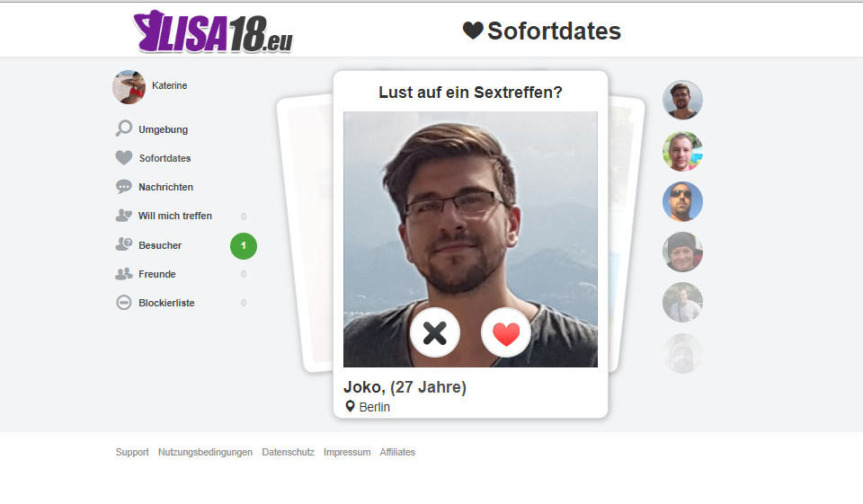Click the green visitor count badge
Image resolution: width=863 pixels, height=504 pixels.
(244, 246)
